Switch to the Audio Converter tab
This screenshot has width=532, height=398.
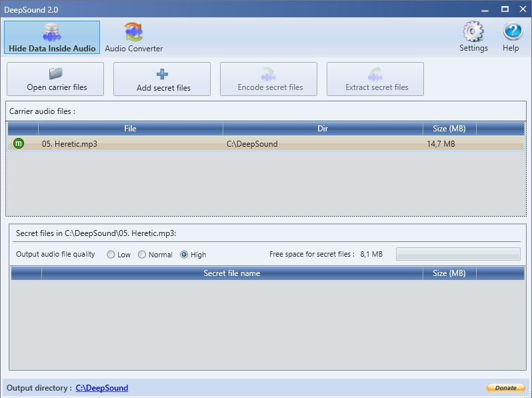(133, 37)
